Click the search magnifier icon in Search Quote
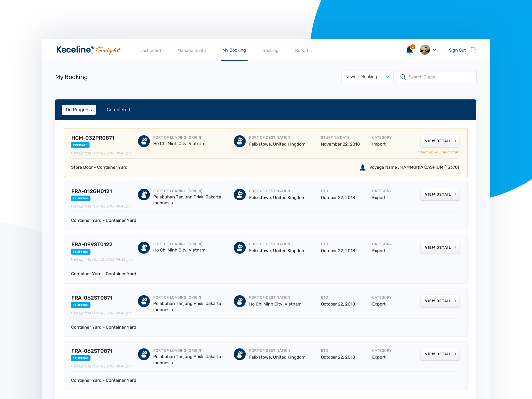This screenshot has width=532, height=399. tap(403, 77)
